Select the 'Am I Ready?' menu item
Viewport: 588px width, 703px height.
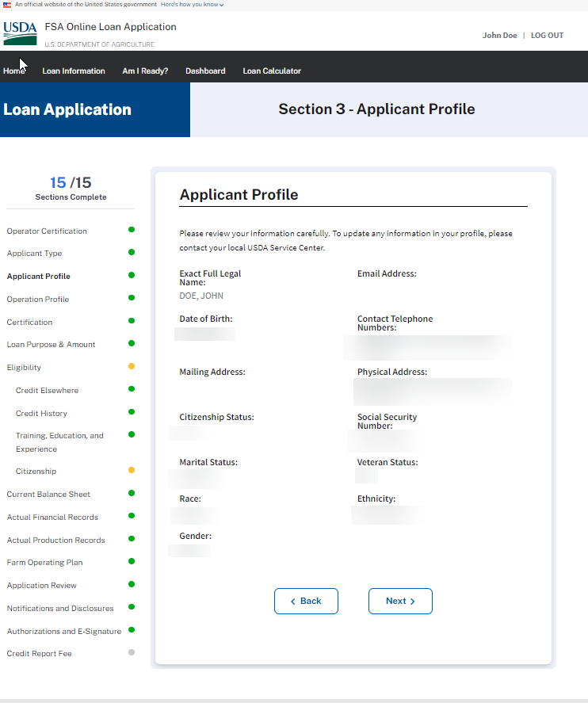click(x=145, y=71)
